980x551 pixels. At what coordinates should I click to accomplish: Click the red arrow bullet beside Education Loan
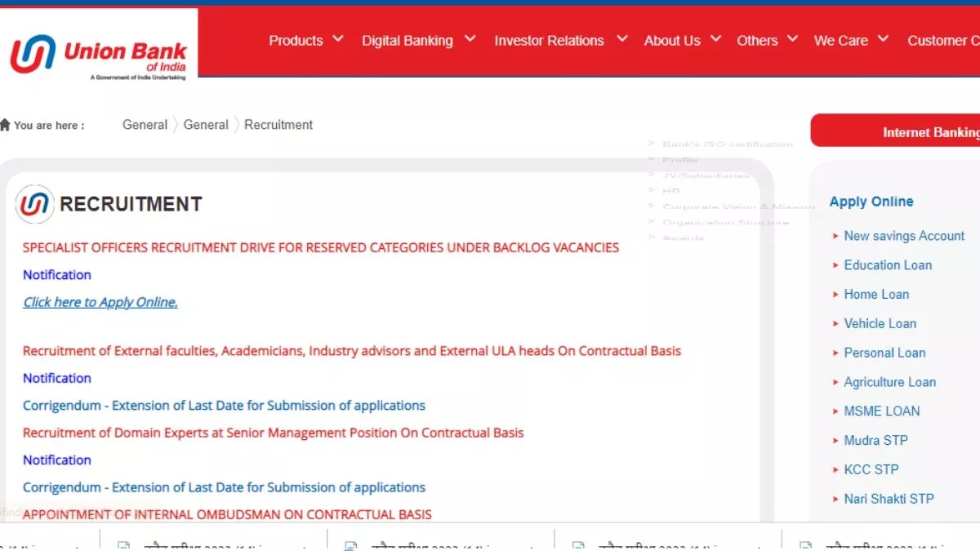[x=835, y=265]
